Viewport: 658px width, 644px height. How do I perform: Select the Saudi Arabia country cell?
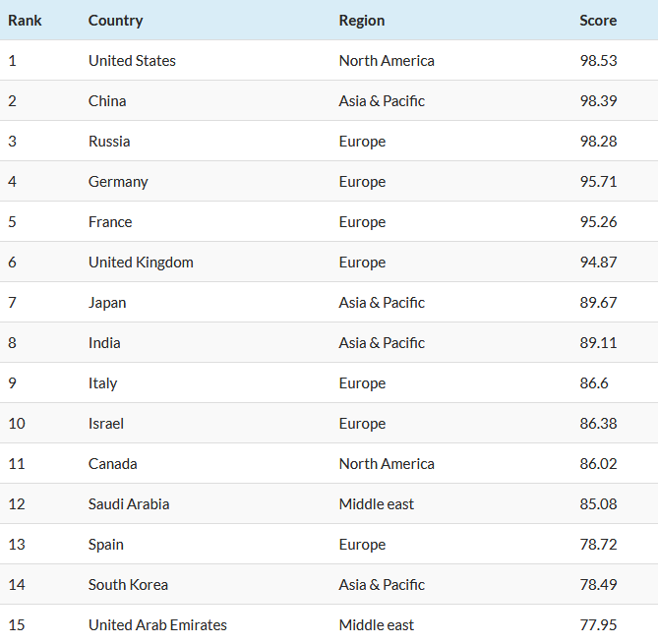coord(129,504)
